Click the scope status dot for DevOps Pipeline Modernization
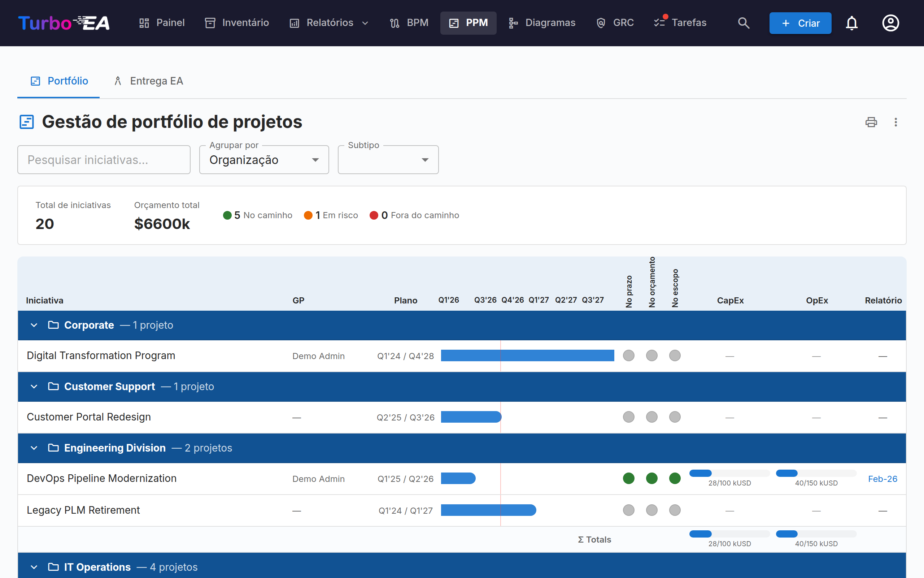This screenshot has width=924, height=578. [x=675, y=478]
